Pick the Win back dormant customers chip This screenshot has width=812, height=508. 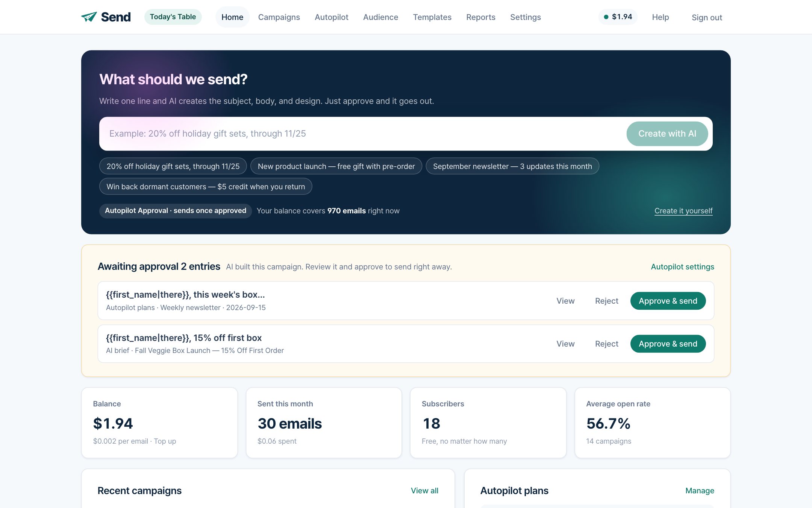[x=206, y=187]
